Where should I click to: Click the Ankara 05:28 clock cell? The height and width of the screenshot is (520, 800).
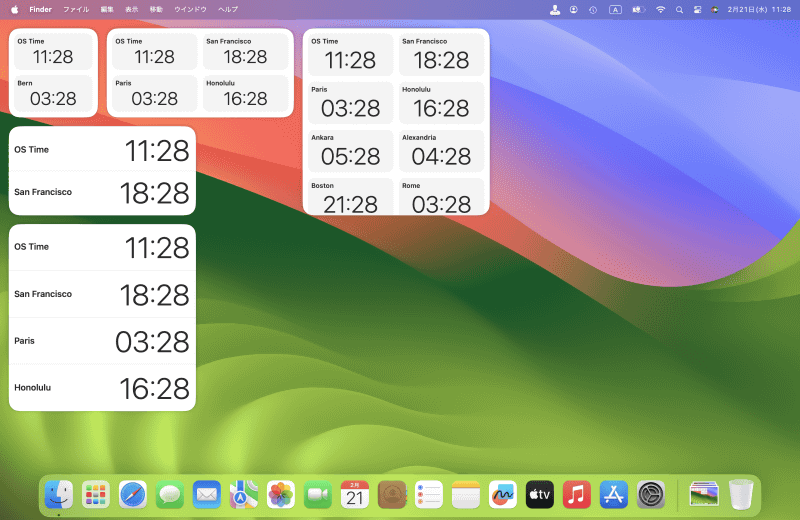(351, 151)
